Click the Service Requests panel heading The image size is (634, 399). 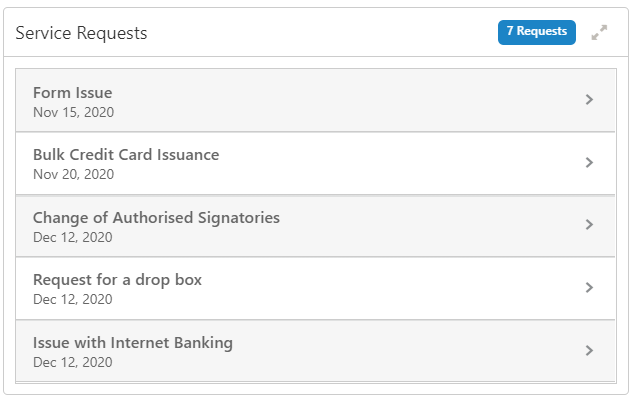click(x=81, y=33)
